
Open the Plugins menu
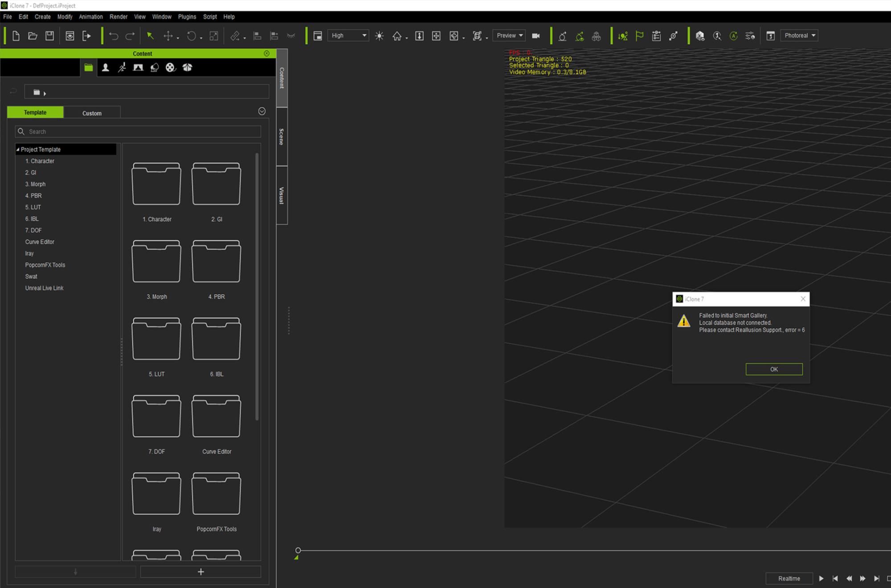pos(187,17)
